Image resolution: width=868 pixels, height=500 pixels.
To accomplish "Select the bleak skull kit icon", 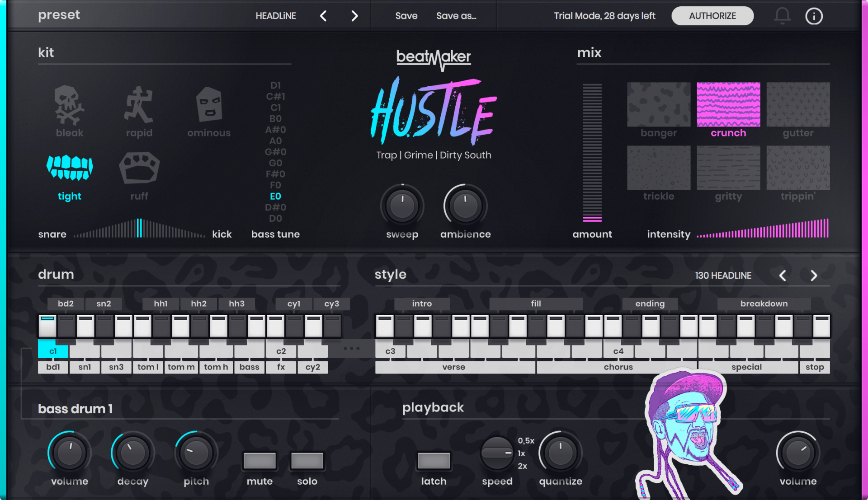I will (69, 105).
